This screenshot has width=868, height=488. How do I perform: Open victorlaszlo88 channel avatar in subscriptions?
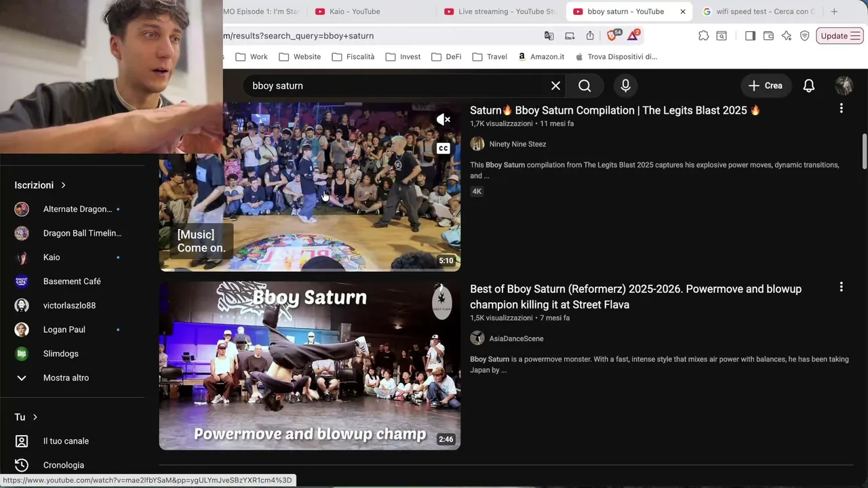pos(22,306)
